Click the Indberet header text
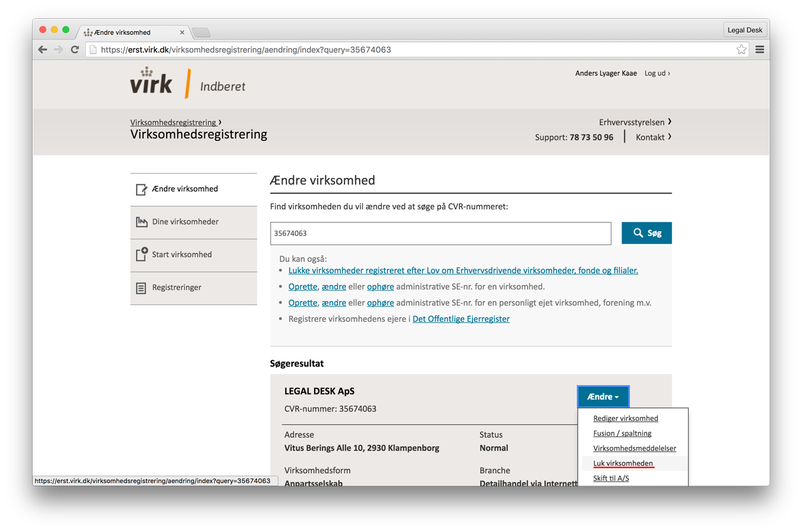The image size is (802, 532). click(223, 86)
